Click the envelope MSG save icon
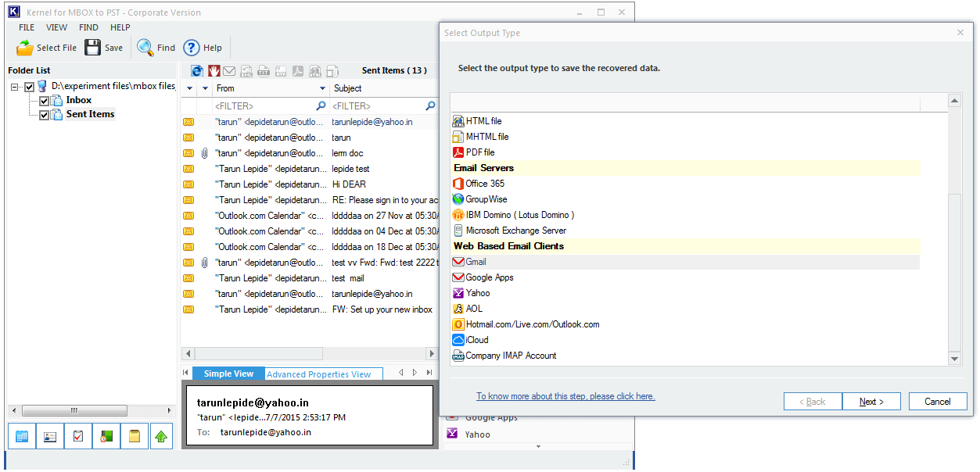Screen dimensions: 980x472 pyautogui.click(x=229, y=71)
